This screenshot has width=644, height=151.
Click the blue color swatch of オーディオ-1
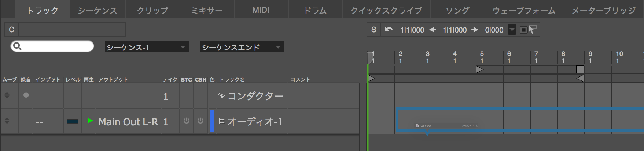tap(211, 121)
